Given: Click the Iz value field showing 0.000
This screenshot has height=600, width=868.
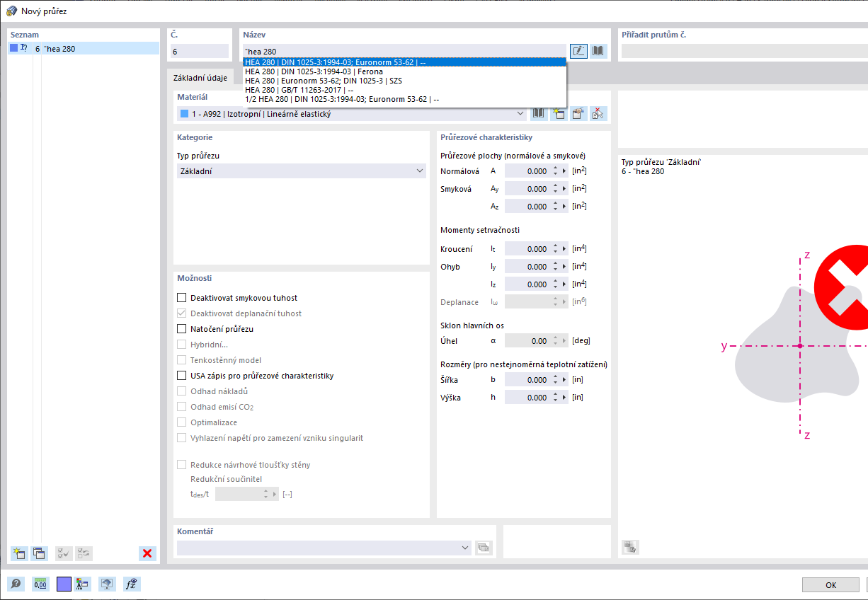Looking at the screenshot, I should coord(527,284).
